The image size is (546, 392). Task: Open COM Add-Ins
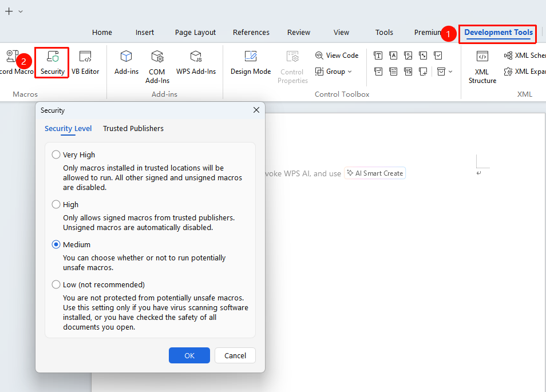point(157,67)
